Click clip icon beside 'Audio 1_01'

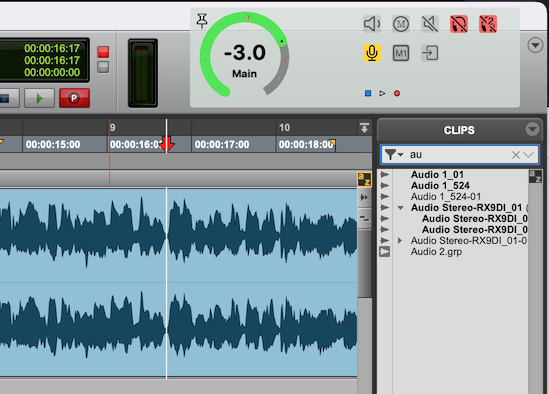(384, 174)
